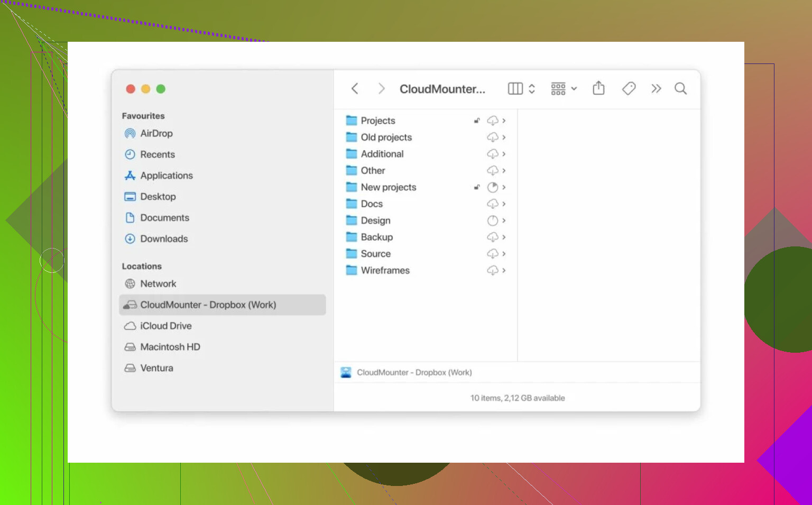Viewport: 812px width, 505px height.
Task: Click the sync progress icon for Design
Action: coord(492,221)
